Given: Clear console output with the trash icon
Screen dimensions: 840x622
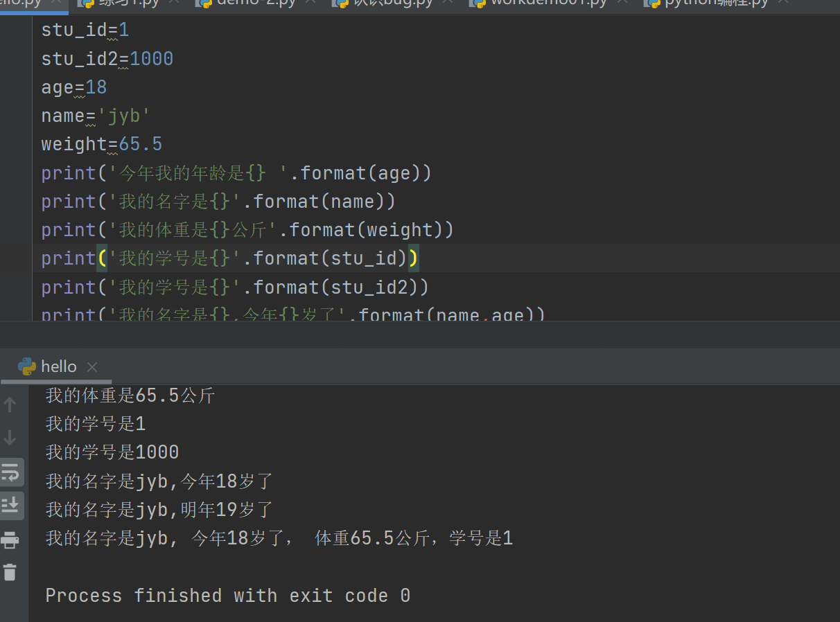Looking at the screenshot, I should pyautogui.click(x=10, y=572).
